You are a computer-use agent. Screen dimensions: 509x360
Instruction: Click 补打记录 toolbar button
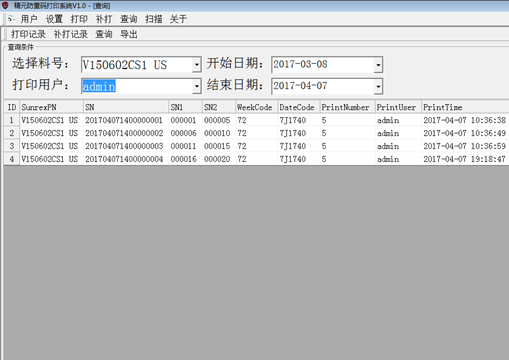71,34
